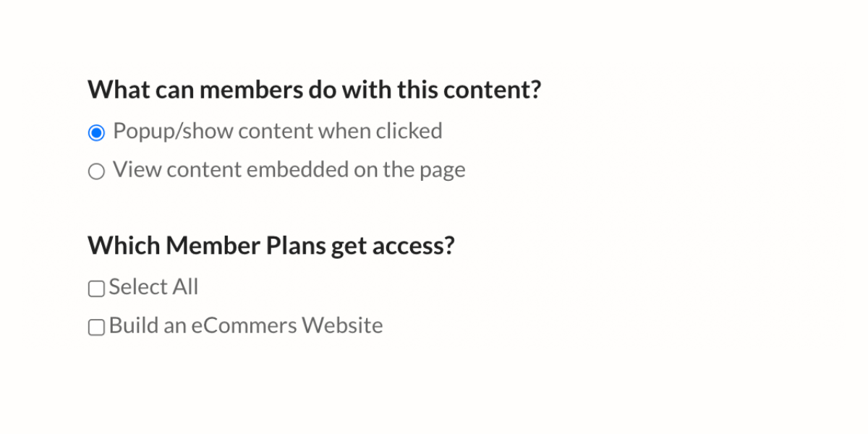This screenshot has width=868, height=434.
Task: Enable access for all member plans
Action: pos(96,289)
